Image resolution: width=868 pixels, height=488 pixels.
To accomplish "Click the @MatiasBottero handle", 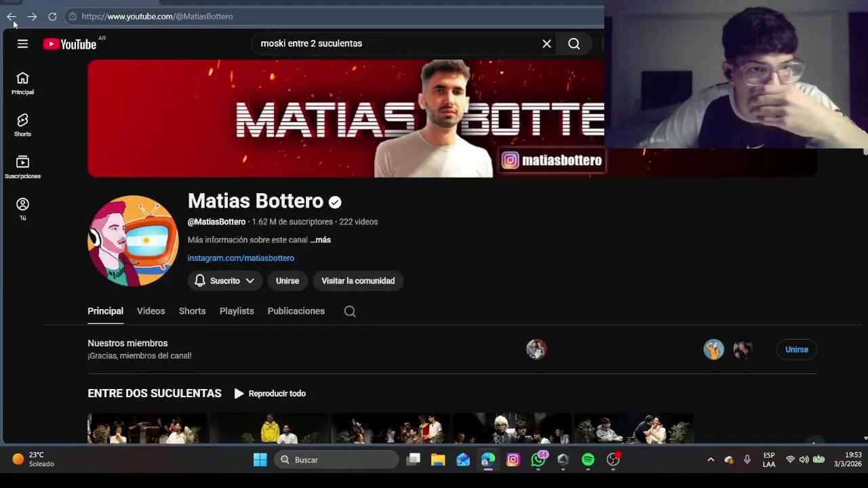I will point(216,222).
